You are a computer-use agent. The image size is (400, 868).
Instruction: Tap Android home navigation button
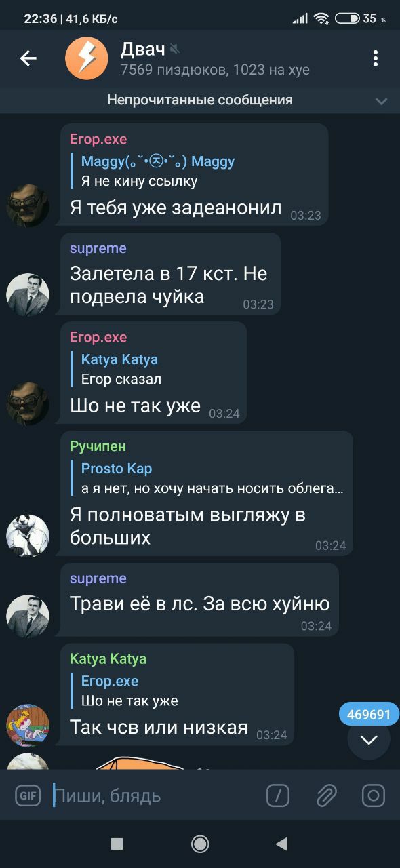click(x=200, y=844)
